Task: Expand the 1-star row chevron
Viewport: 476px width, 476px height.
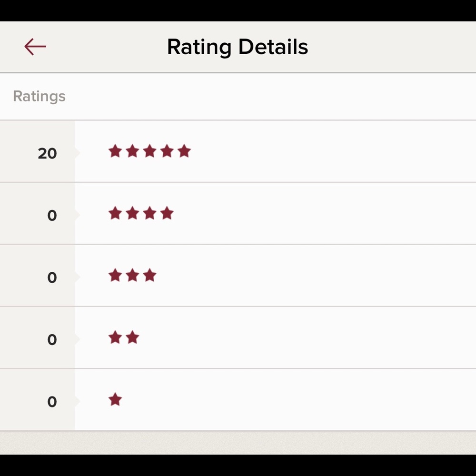Action: point(77,400)
